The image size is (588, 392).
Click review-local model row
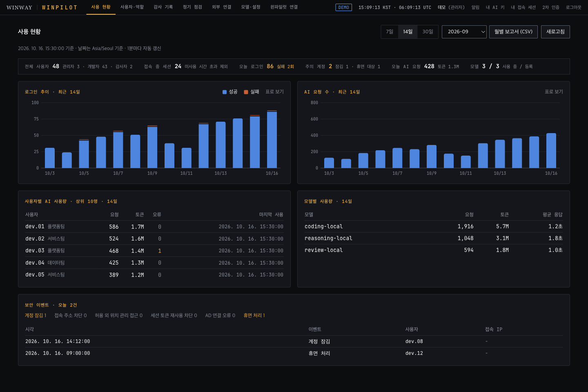(434, 250)
